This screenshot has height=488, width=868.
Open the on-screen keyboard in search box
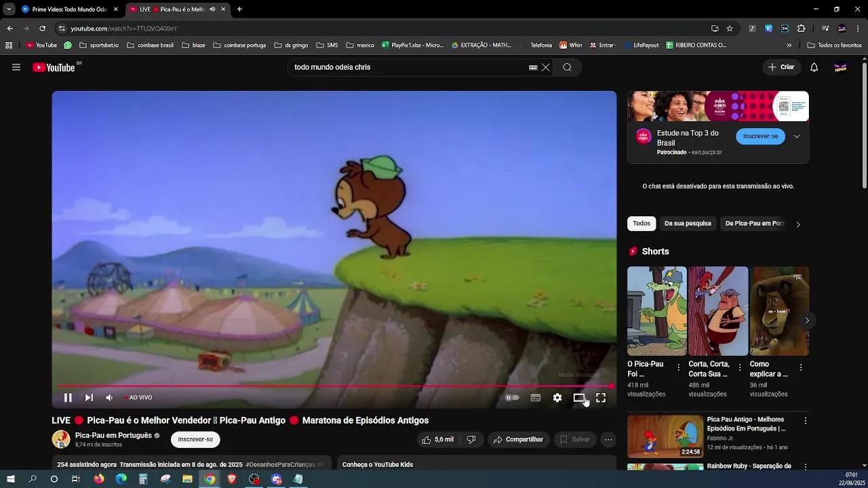(x=533, y=67)
